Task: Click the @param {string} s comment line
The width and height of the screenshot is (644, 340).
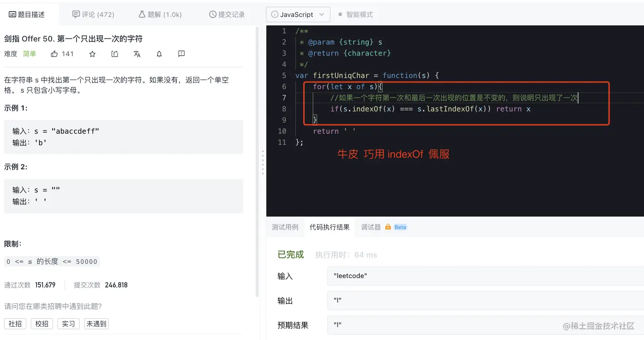Action: 341,42
